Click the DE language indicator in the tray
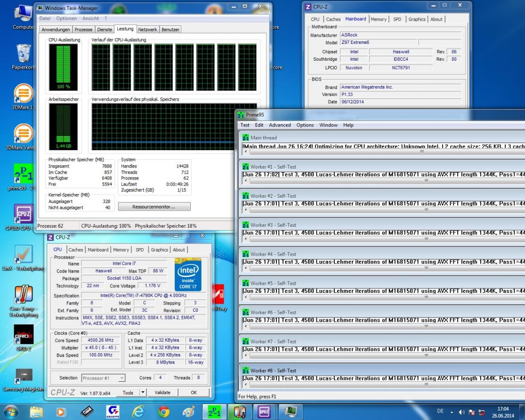Screen dimensions: 525x420 440,411
